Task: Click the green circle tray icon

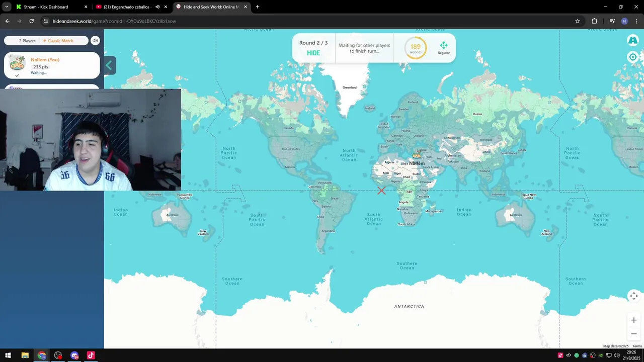Action: [x=577, y=355]
